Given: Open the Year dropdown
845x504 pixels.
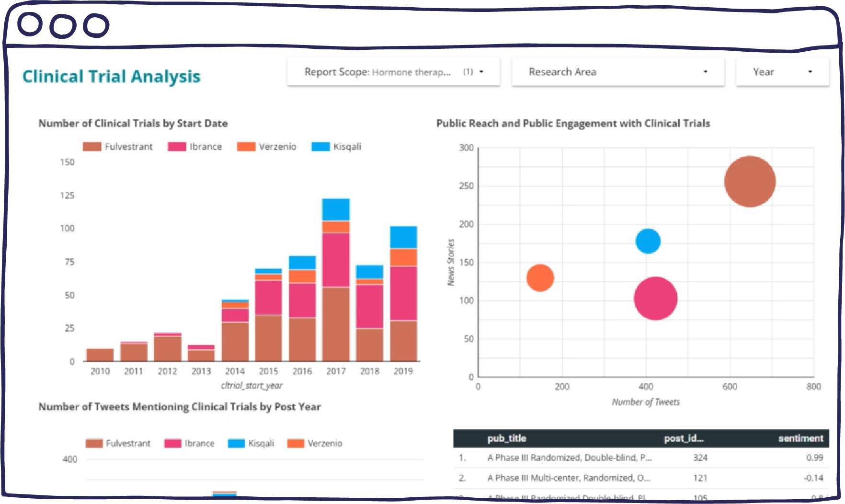Looking at the screenshot, I should pyautogui.click(x=782, y=72).
